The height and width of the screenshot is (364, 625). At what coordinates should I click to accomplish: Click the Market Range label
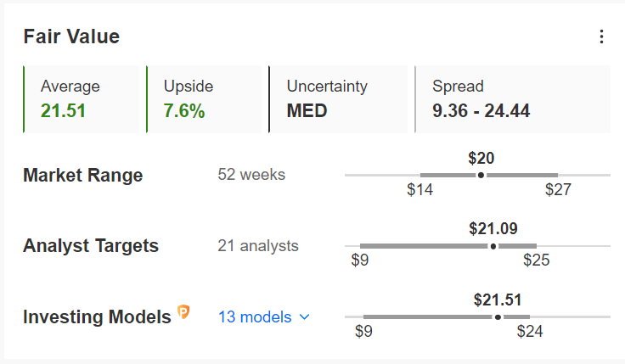[x=83, y=176]
